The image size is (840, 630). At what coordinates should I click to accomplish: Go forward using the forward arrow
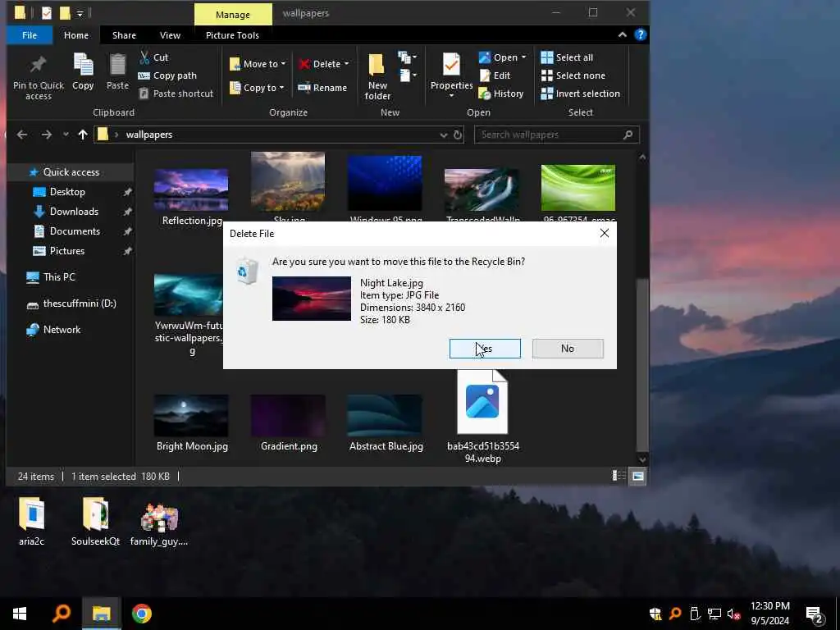coord(47,135)
